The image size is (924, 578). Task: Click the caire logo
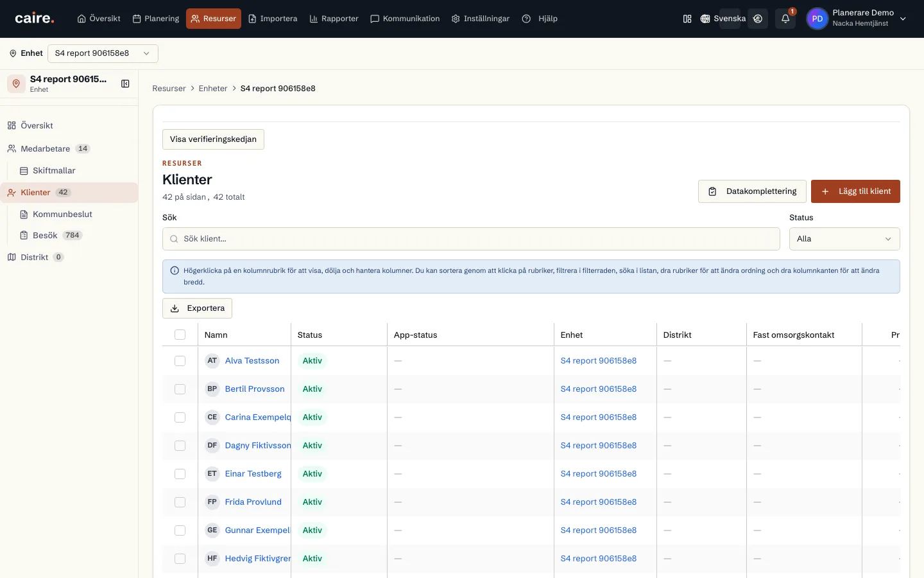pyautogui.click(x=35, y=19)
